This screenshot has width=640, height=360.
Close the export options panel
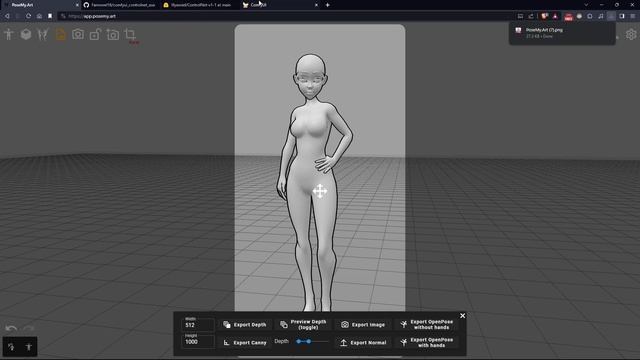pyautogui.click(x=462, y=316)
